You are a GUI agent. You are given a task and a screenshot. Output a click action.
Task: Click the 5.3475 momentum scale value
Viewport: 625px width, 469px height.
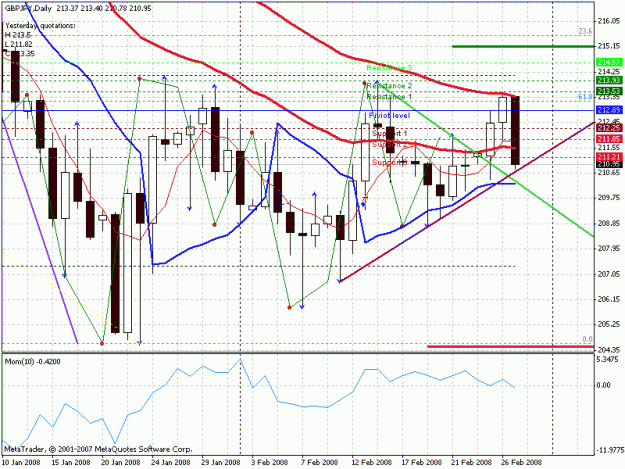pyautogui.click(x=608, y=360)
